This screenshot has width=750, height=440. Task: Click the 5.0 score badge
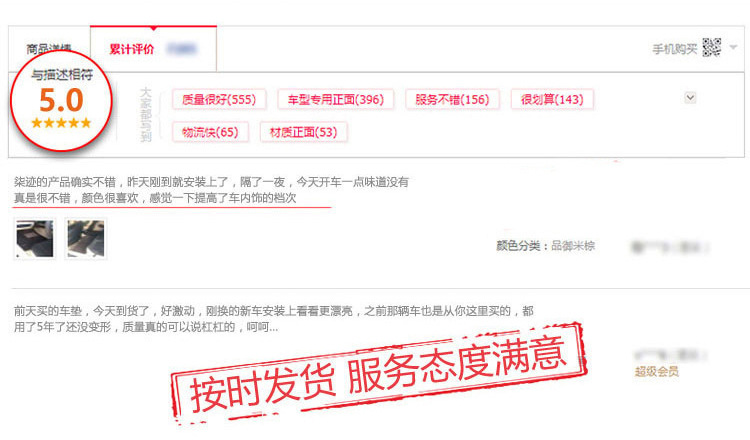click(61, 101)
